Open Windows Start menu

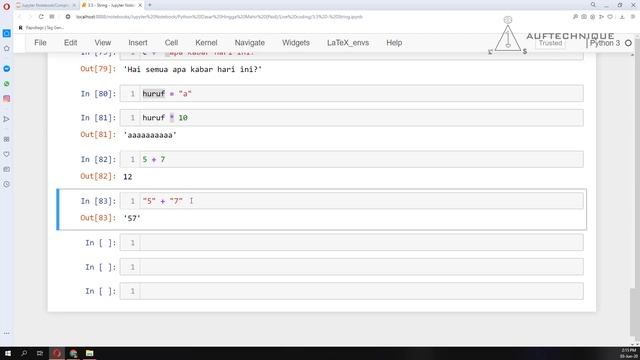8,353
